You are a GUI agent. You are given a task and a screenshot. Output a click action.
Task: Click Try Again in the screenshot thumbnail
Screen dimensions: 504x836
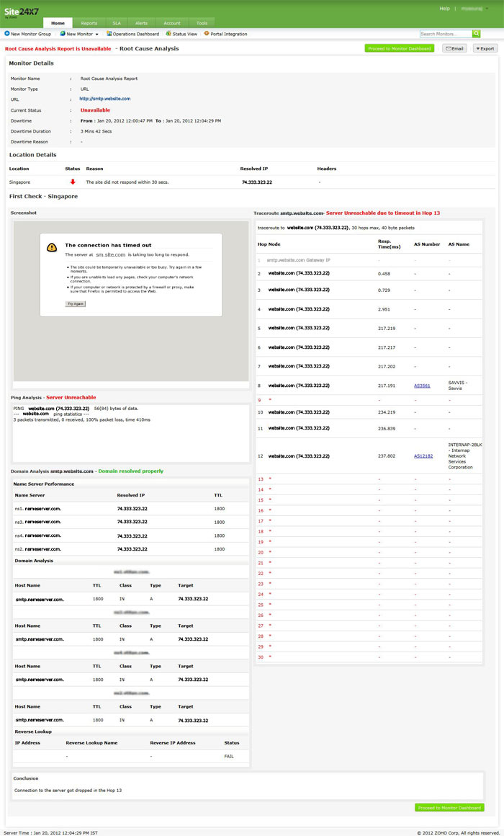[x=76, y=304]
